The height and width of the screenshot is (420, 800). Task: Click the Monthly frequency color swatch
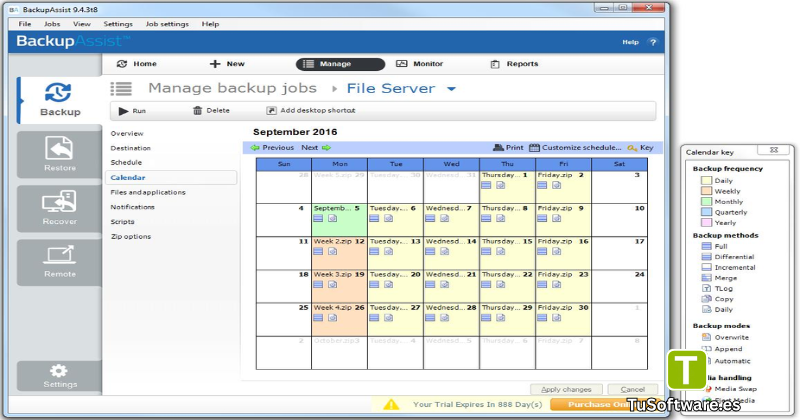(707, 202)
